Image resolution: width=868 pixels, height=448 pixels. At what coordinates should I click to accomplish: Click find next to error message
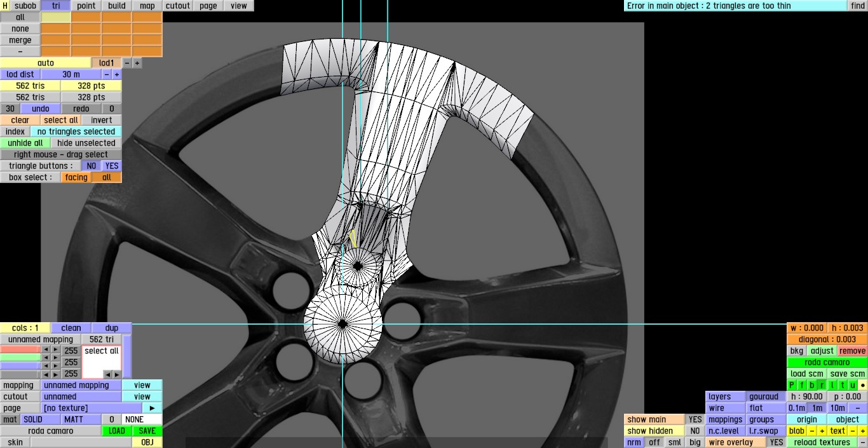coord(858,6)
